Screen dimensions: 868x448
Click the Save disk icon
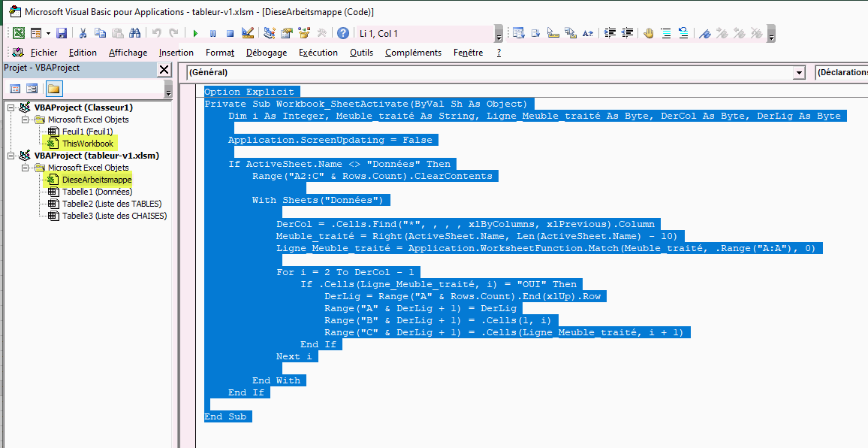pyautogui.click(x=62, y=33)
